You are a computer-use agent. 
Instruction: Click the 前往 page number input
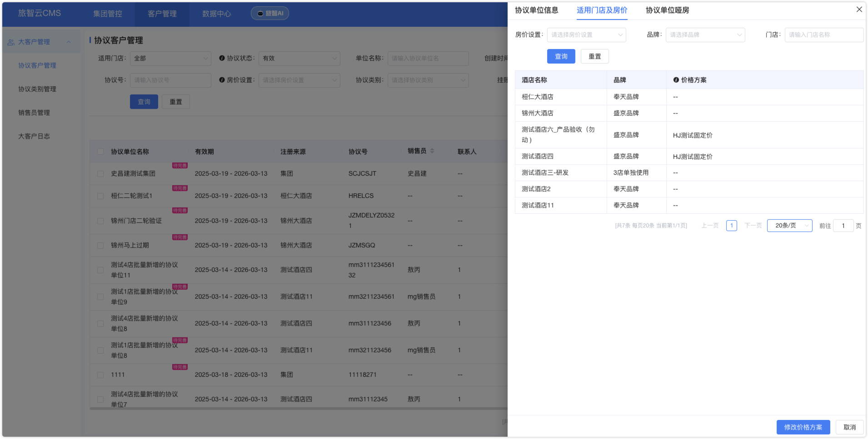[x=843, y=226]
